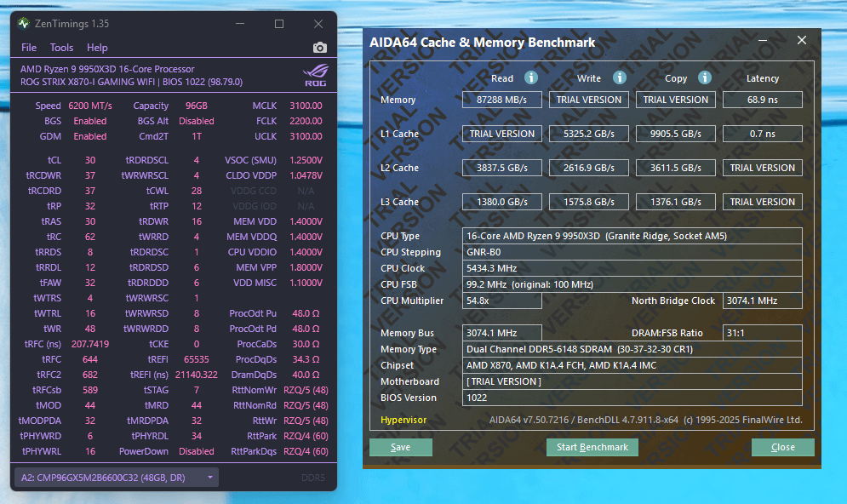
Task: Click the ROG STRIX X870-I motherboard line
Action: coord(131,82)
